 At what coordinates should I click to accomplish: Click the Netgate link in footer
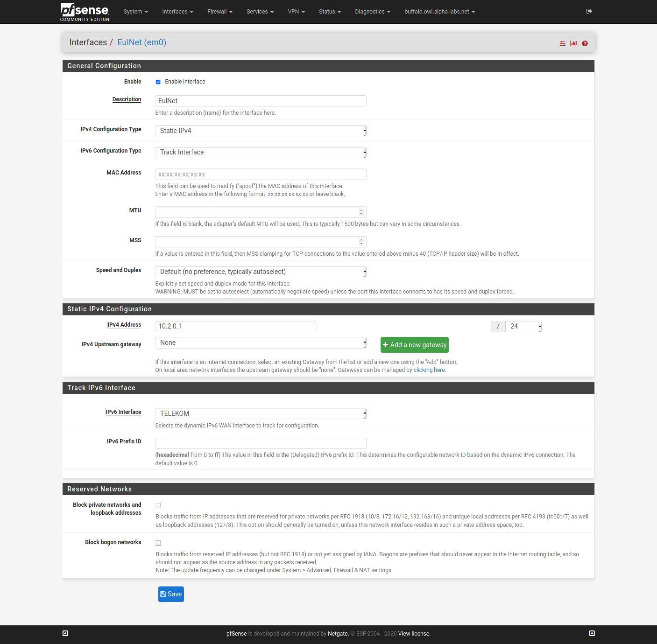[338, 634]
